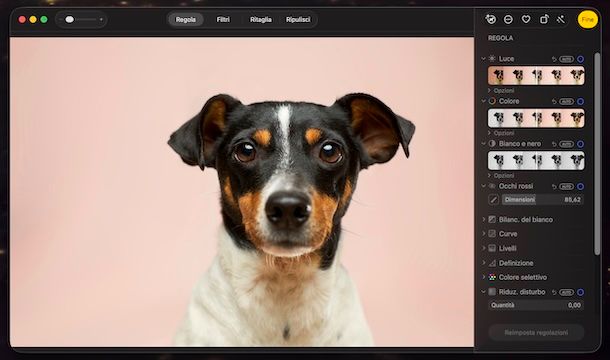Collapse the Bianco e nero section
This screenshot has height=360, width=610.
click(x=484, y=144)
